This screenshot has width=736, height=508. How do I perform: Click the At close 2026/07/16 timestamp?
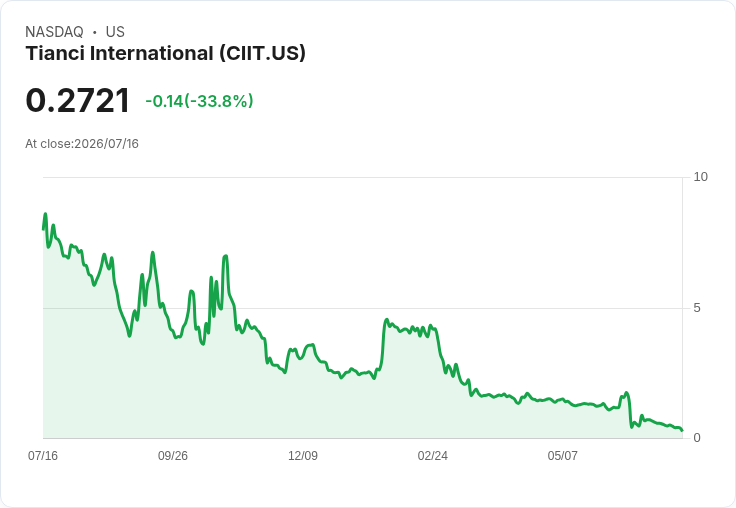point(82,144)
